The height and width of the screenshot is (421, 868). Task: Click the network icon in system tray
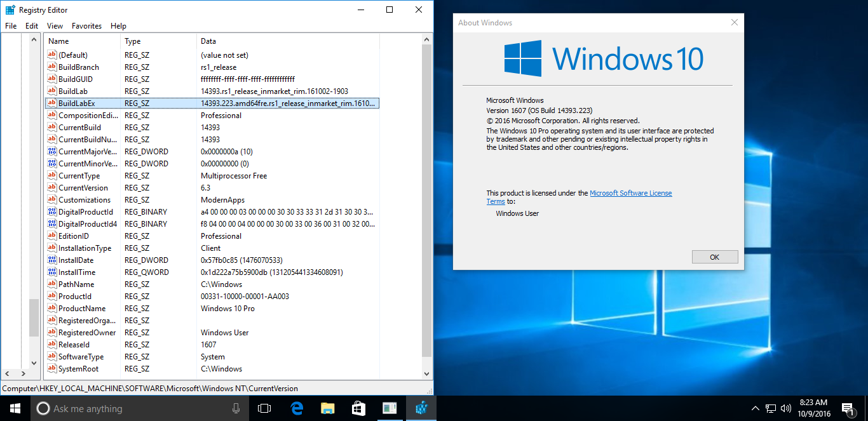click(x=770, y=408)
